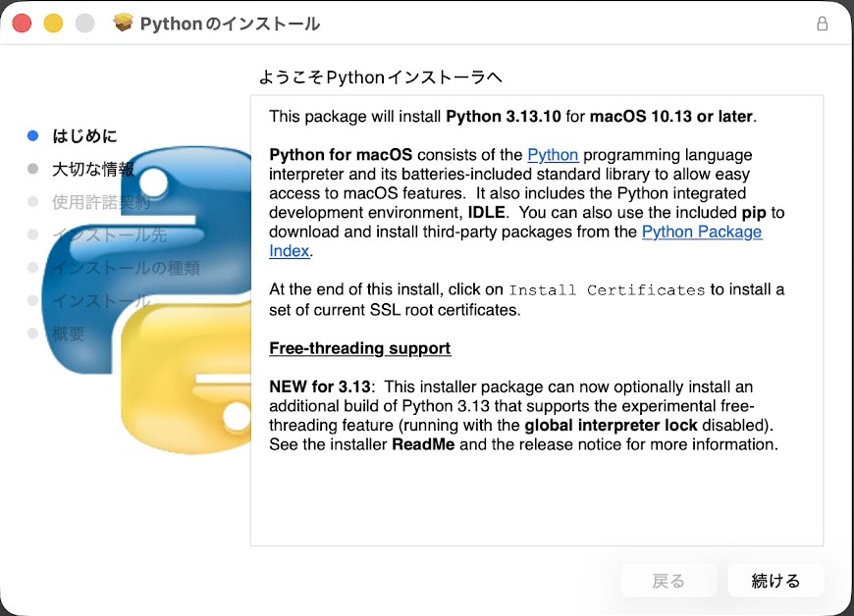Open the Python hyperlink in the welcome text

coord(553,155)
